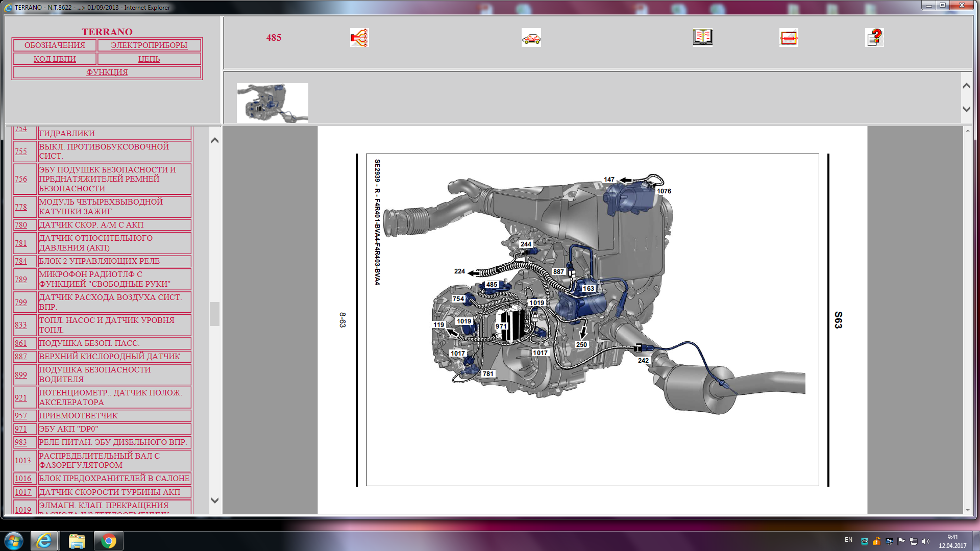The height and width of the screenshot is (551, 980).
Task: Open component code 784 link
Action: (21, 261)
